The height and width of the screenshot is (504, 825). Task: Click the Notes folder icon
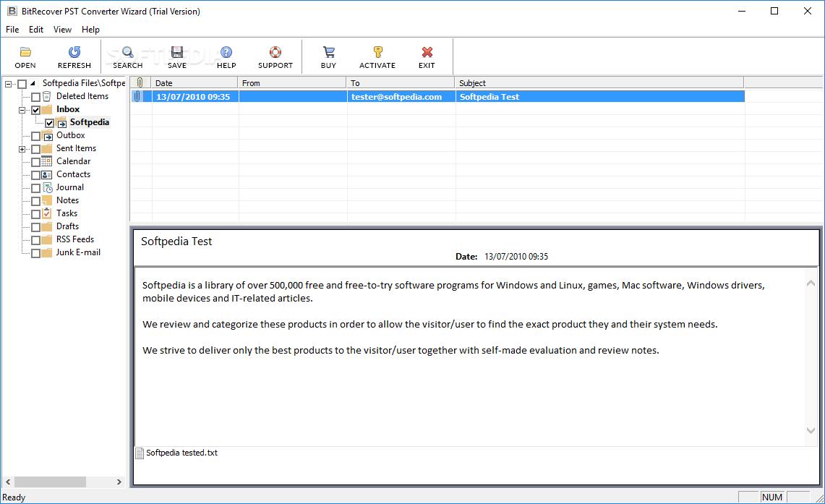pos(47,200)
